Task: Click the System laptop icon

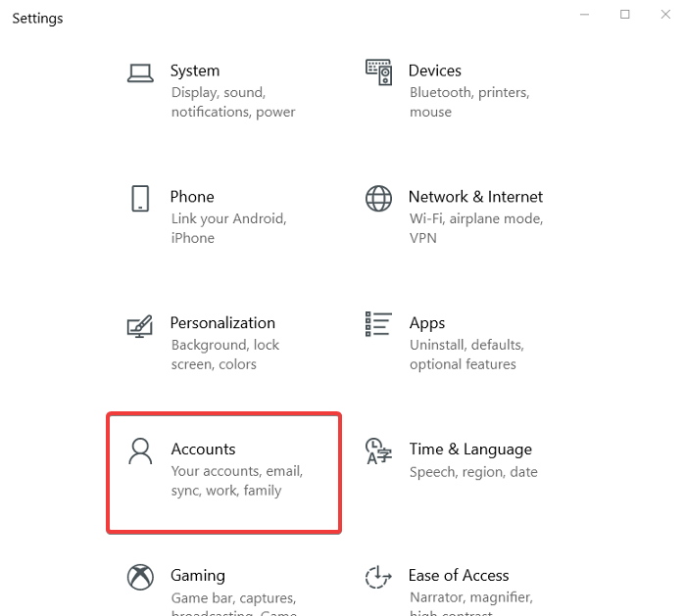Action: pos(141,72)
